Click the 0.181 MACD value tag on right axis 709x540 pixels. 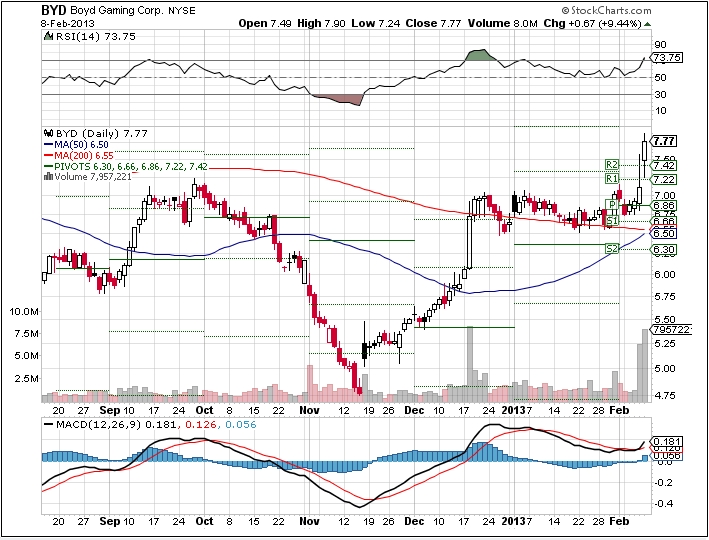(666, 441)
